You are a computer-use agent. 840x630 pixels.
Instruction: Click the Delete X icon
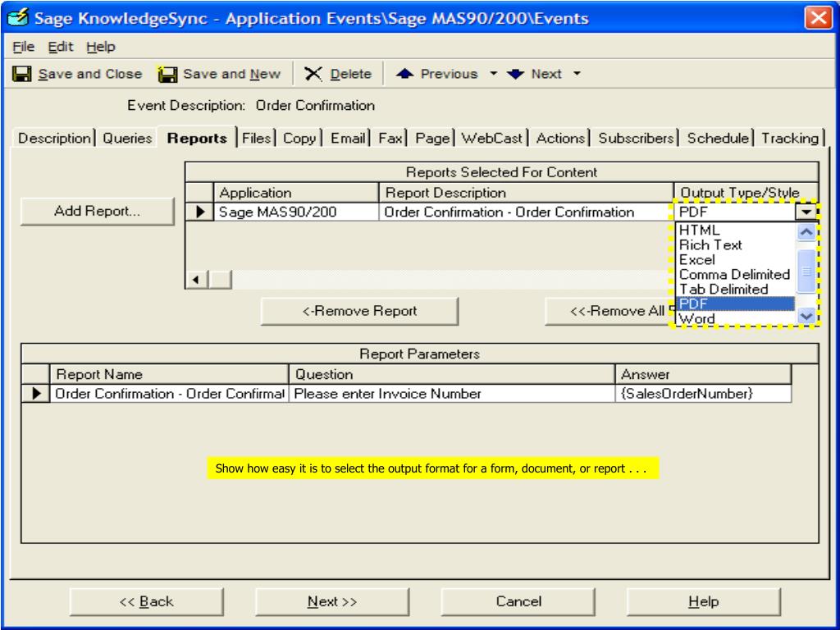(x=313, y=74)
